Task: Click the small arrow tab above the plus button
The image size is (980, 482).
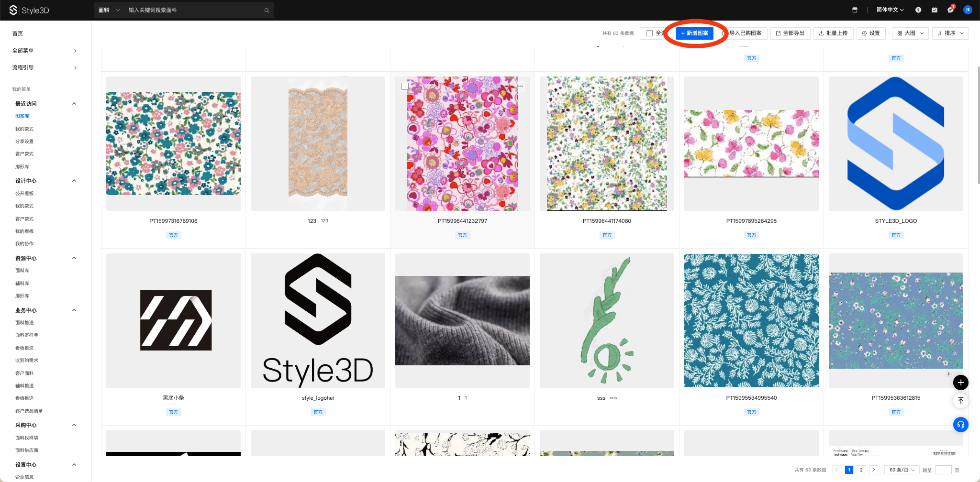Action: pyautogui.click(x=948, y=374)
